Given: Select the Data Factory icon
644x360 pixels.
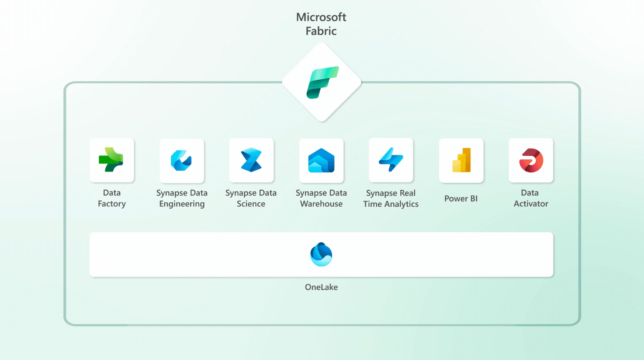Looking at the screenshot, I should (x=112, y=160).
